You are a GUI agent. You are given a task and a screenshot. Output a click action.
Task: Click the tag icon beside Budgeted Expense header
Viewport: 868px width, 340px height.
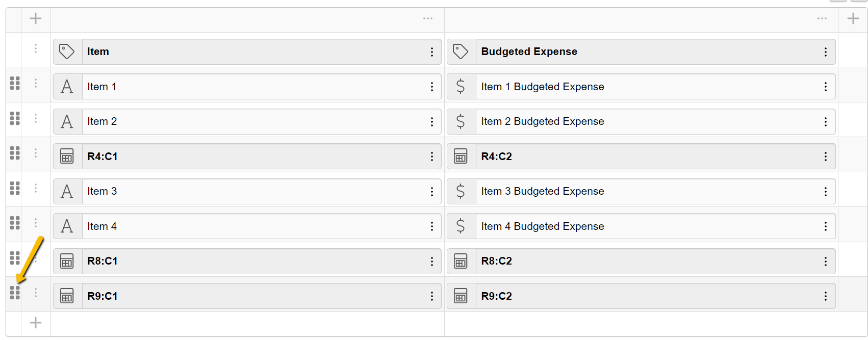tap(461, 51)
